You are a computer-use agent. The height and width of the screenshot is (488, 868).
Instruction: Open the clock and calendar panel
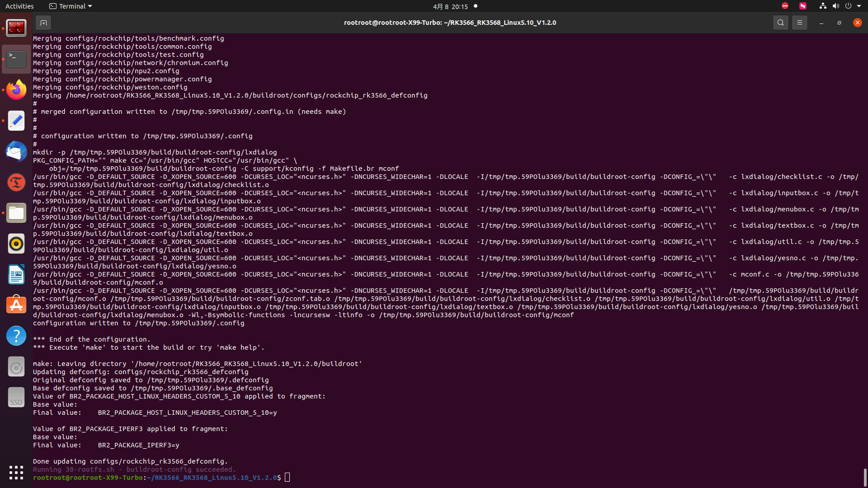[450, 6]
